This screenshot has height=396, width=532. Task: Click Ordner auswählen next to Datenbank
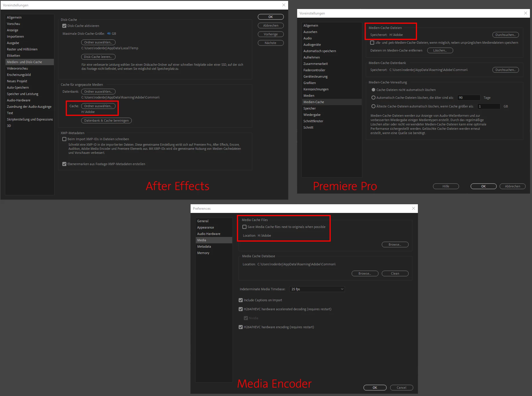(x=98, y=92)
